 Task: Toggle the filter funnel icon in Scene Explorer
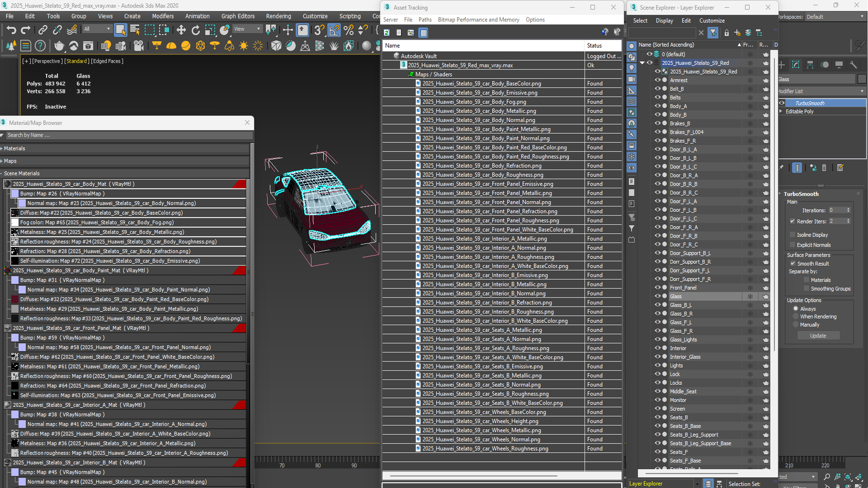(713, 33)
